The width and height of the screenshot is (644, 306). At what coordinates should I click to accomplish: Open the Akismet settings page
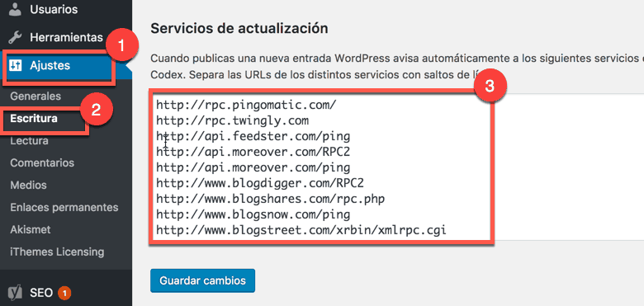[30, 229]
